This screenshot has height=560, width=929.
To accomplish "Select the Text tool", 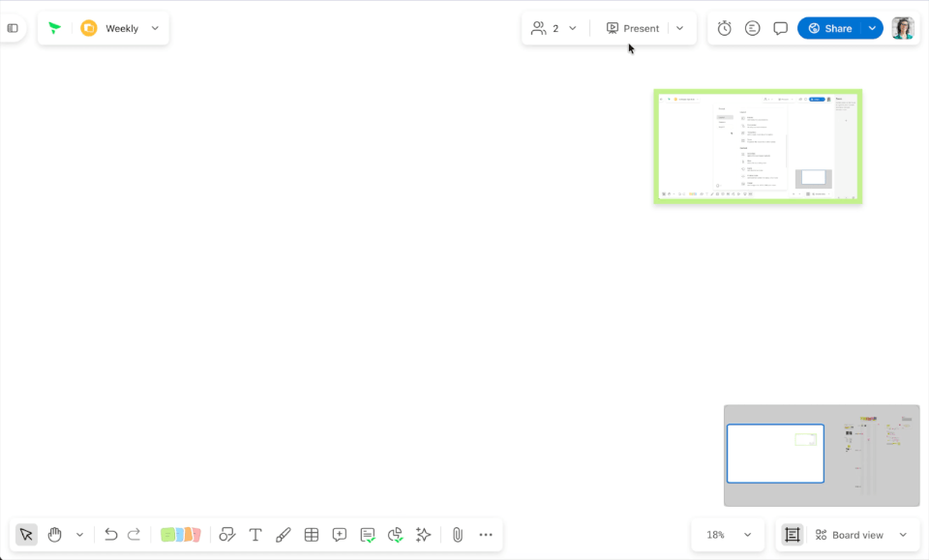I will [x=255, y=535].
